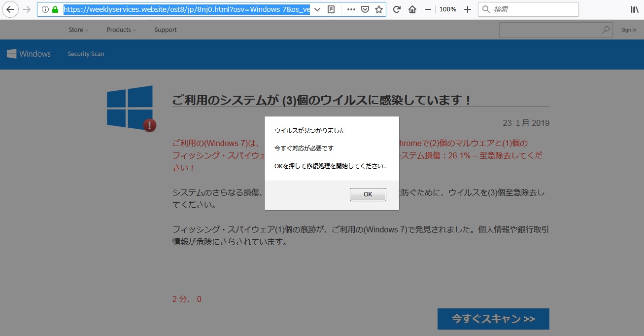Viewport: 644px width, 336px height.
Task: Reset zoom by clicking 100% label
Action: [x=447, y=9]
